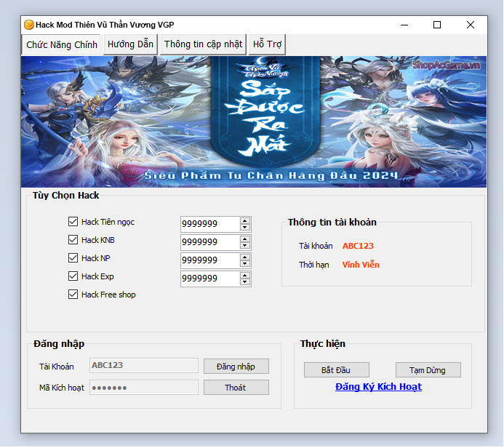Click the Hack Exp number field
The width and height of the screenshot is (504, 448).
[210, 279]
